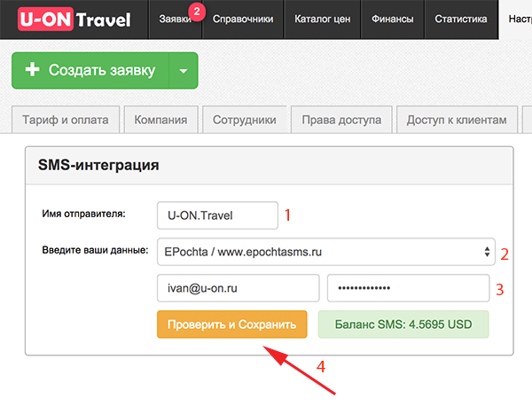Focus the password input field
The width and height of the screenshot is (532, 406).
coord(408,288)
